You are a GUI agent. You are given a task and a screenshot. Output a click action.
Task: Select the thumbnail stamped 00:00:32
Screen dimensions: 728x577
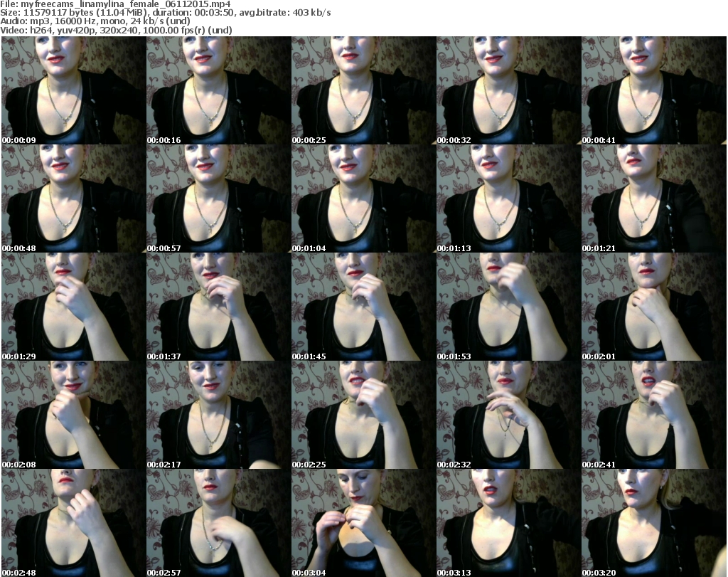(509, 90)
